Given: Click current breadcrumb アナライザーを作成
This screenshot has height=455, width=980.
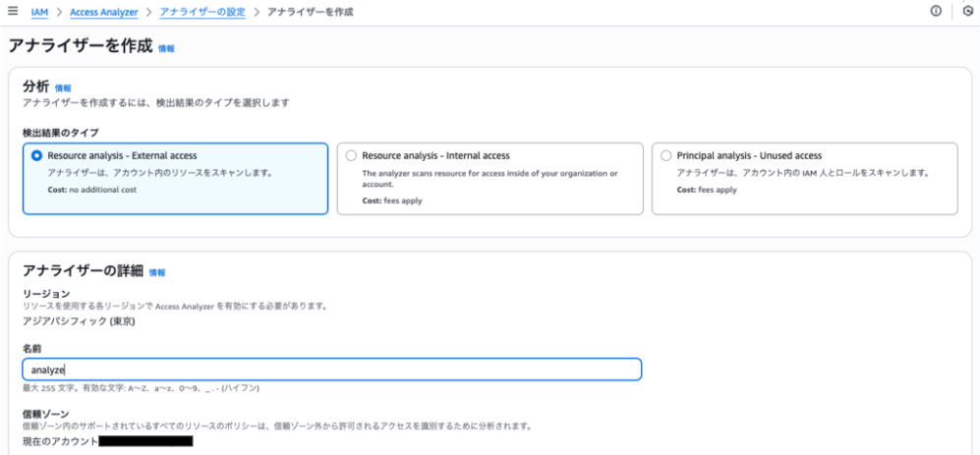Looking at the screenshot, I should 310,12.
